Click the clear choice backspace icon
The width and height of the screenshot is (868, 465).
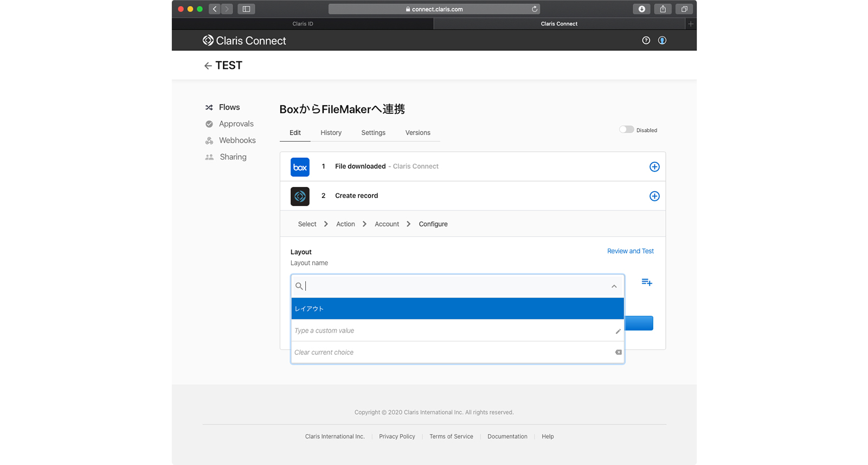(x=618, y=353)
